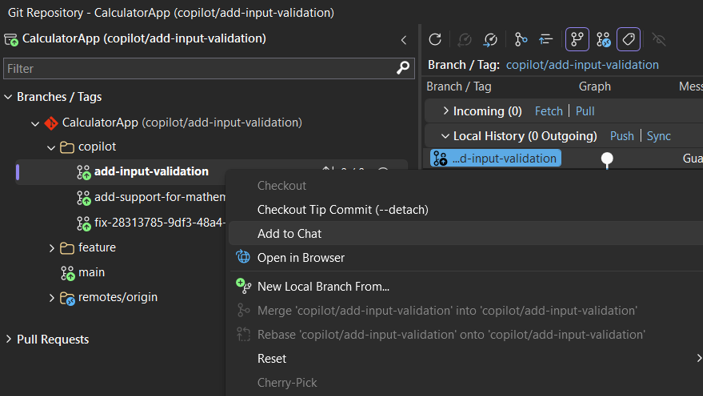
Task: Click the branch icon next to main
Action: [x=68, y=273]
